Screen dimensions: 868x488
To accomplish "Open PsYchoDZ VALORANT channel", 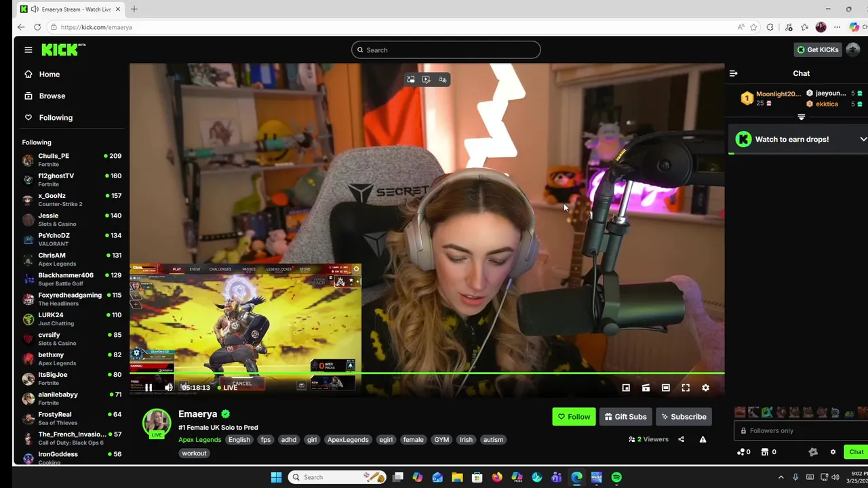I will coord(71,239).
